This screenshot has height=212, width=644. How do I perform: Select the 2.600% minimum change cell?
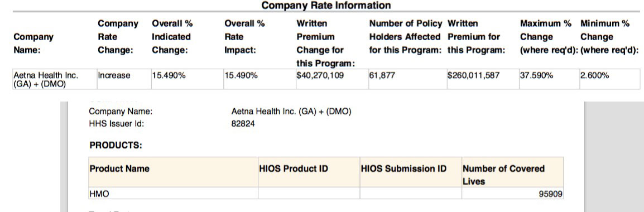609,79
